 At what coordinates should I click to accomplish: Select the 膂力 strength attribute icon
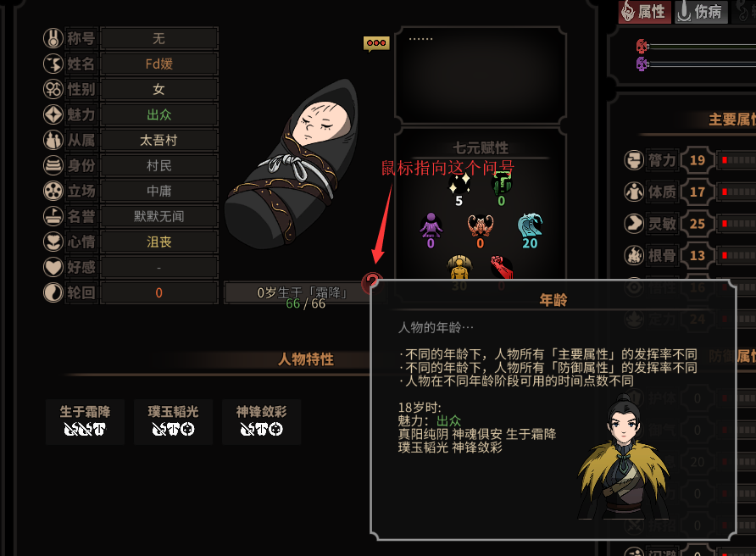pos(634,160)
